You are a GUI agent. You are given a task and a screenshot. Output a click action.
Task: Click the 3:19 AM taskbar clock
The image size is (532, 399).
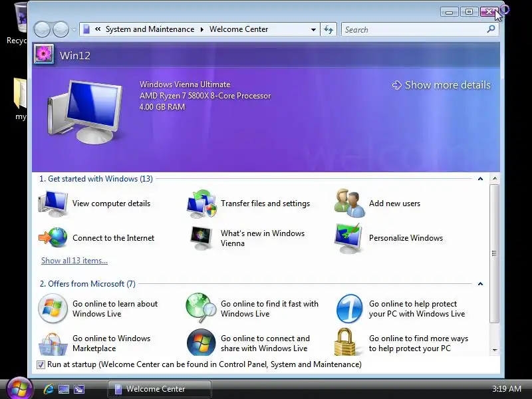pos(507,389)
